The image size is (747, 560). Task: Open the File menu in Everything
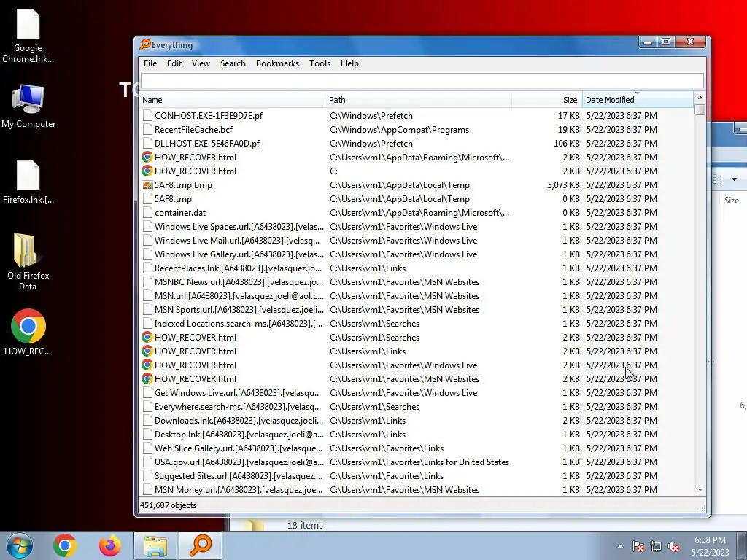point(150,63)
